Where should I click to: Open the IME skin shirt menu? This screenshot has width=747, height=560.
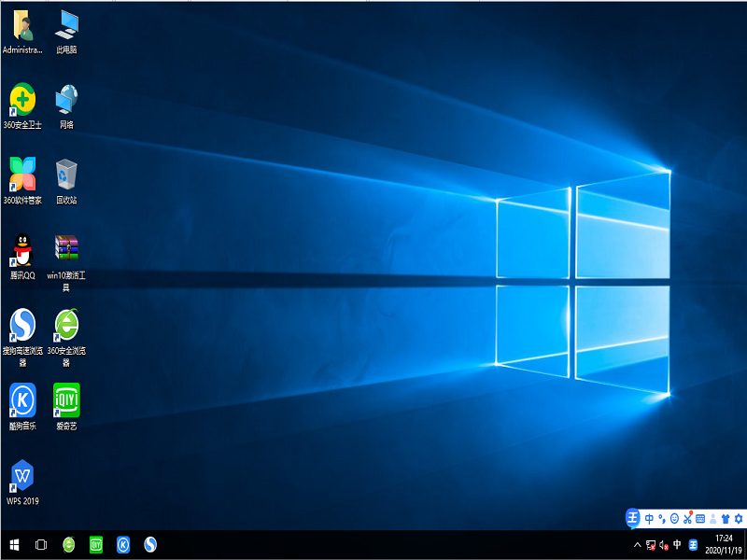726,518
